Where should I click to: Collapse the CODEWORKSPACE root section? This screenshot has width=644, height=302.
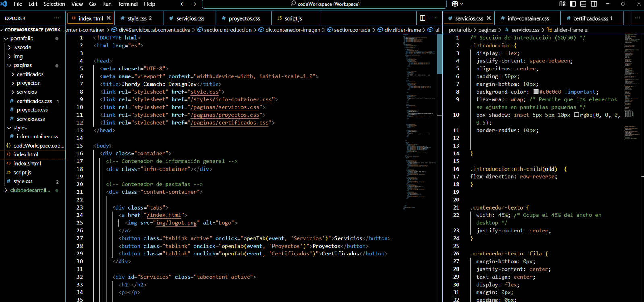[33, 30]
